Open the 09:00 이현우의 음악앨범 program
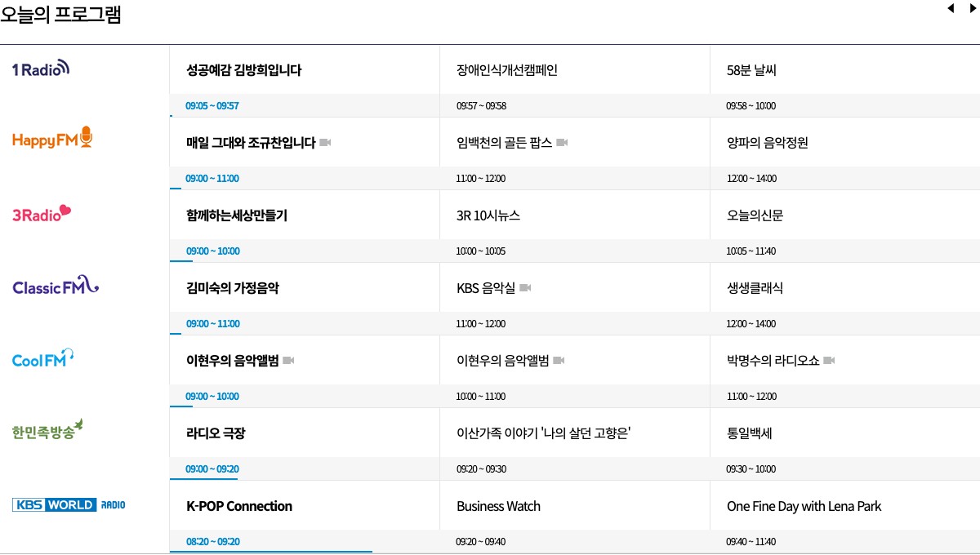This screenshot has height=555, width=980. tap(233, 361)
